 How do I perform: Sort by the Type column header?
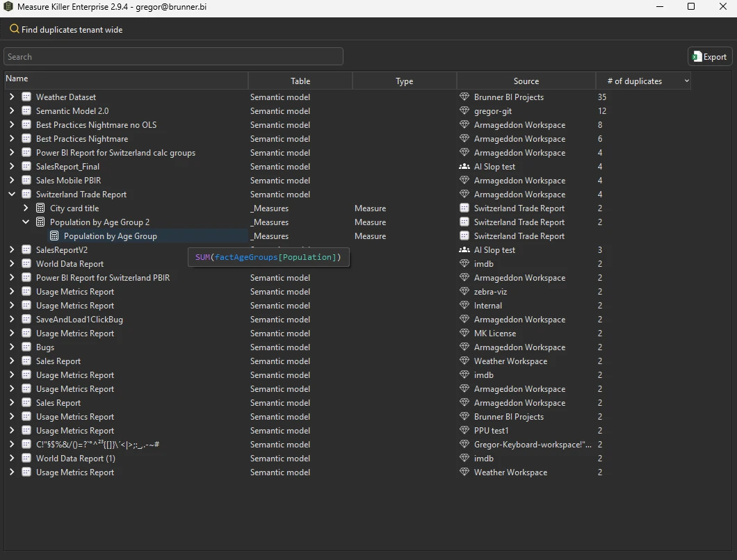[x=404, y=81]
